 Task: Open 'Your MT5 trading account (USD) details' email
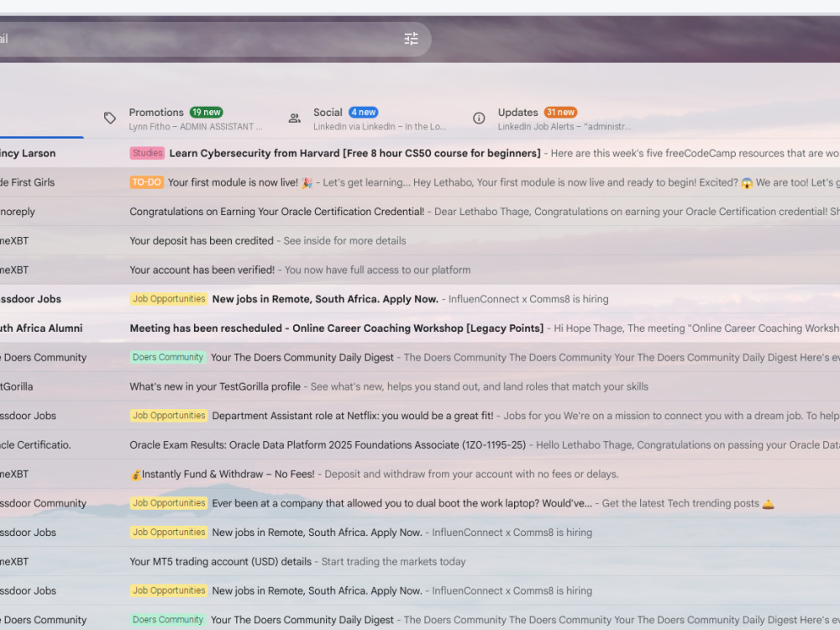220,562
